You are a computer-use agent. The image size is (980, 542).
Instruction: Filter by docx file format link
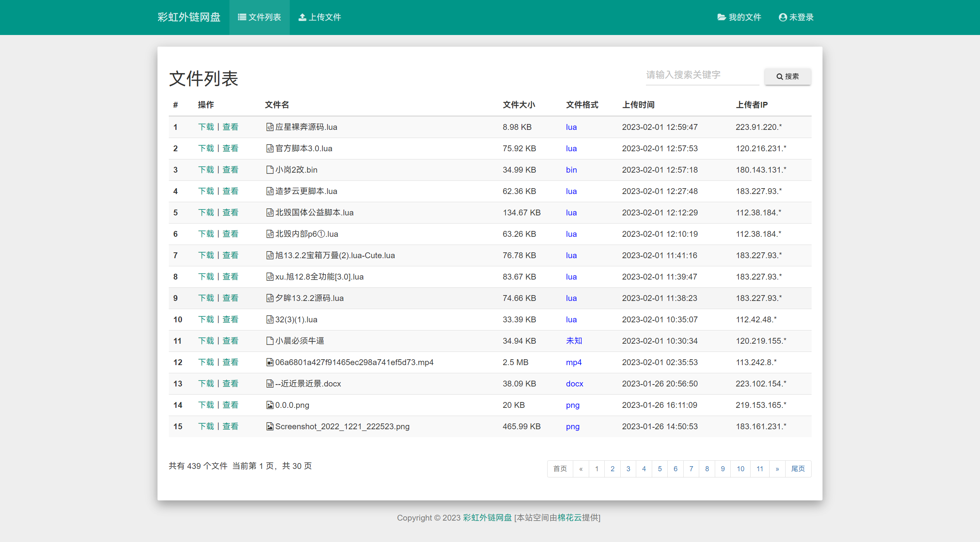tap(574, 384)
